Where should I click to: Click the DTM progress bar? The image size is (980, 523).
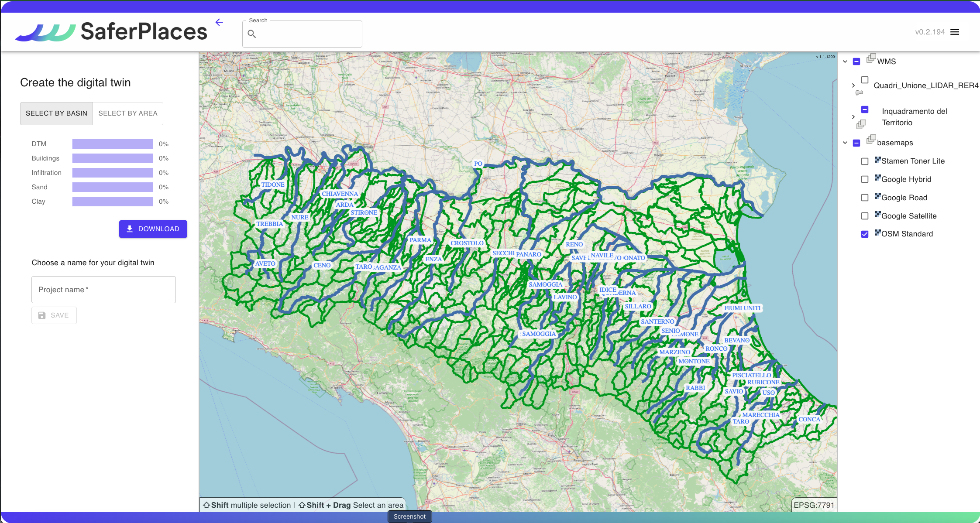tap(112, 144)
